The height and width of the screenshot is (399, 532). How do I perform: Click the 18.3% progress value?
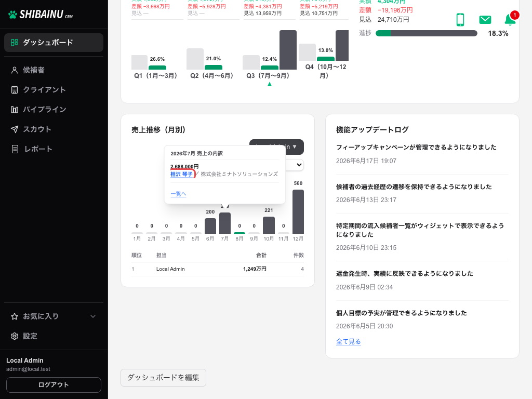pos(498,33)
